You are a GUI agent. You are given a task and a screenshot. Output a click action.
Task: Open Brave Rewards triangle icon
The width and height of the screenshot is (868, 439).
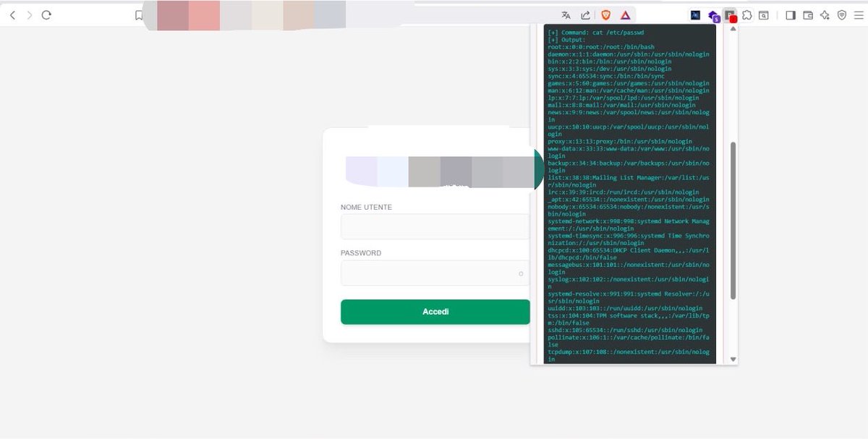(625, 14)
